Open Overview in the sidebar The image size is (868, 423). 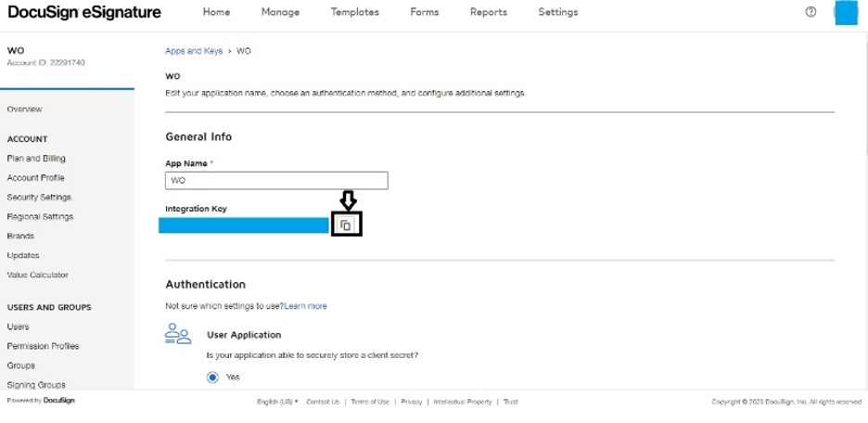click(x=24, y=109)
